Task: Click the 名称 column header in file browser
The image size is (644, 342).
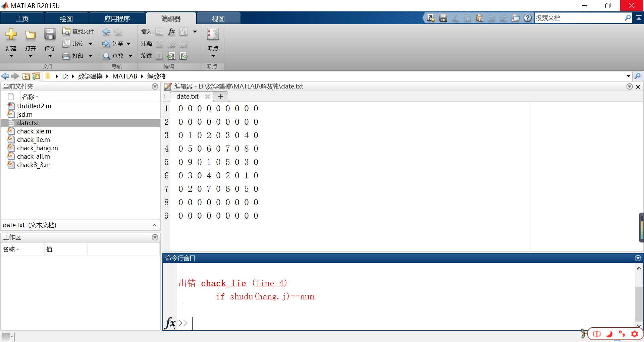Action: tap(91, 97)
